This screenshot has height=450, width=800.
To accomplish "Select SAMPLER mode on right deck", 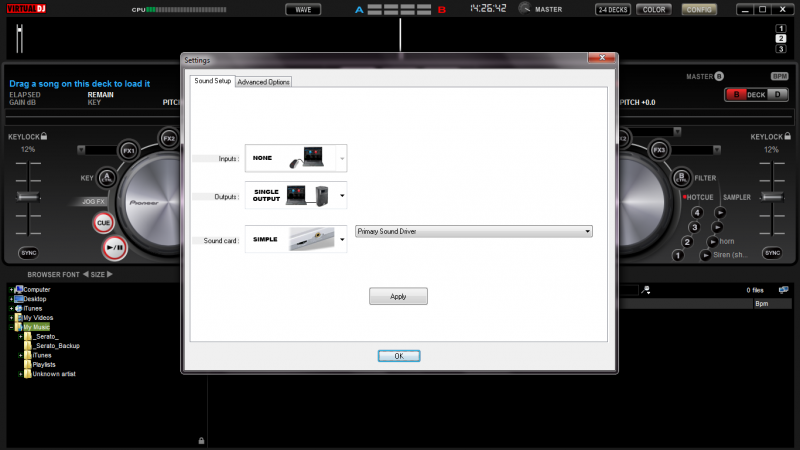I will pos(737,197).
